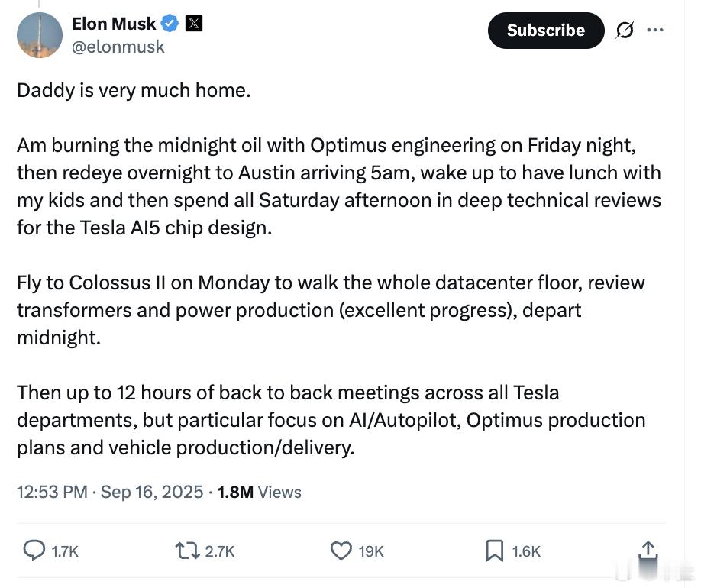
Task: Click the Sep 16, 2025 date
Action: 152,492
